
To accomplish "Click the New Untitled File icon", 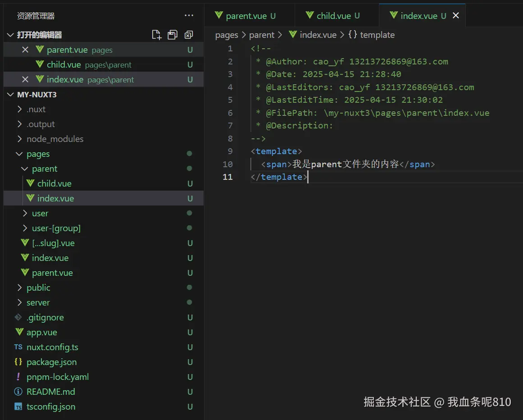I will (x=156, y=35).
